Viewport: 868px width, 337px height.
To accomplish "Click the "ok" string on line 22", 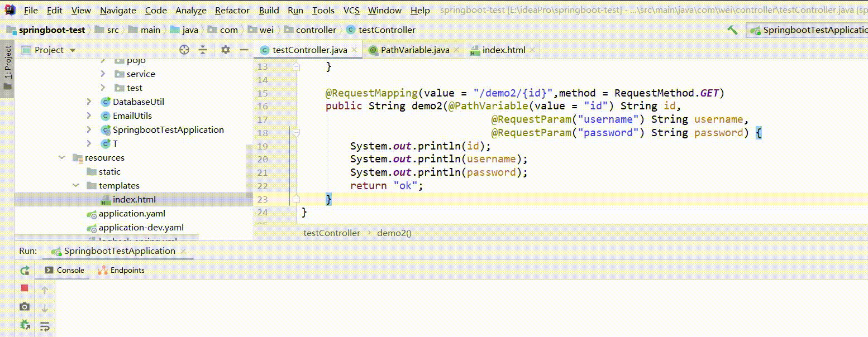I will pos(405,186).
